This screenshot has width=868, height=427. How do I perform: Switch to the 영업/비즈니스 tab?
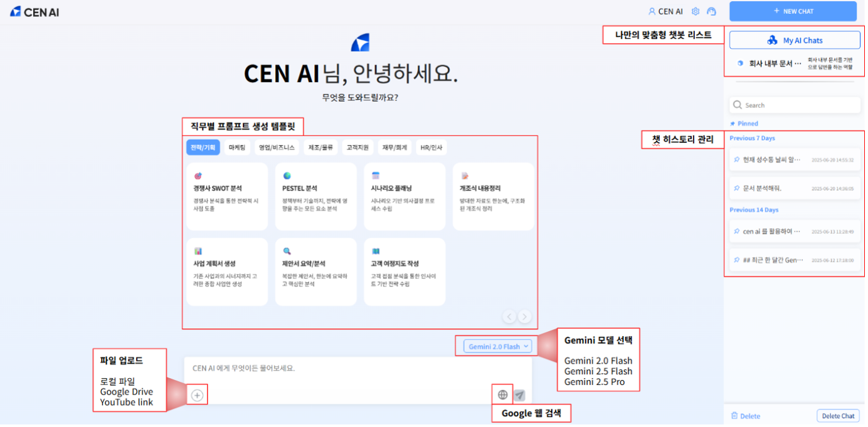[x=277, y=147]
